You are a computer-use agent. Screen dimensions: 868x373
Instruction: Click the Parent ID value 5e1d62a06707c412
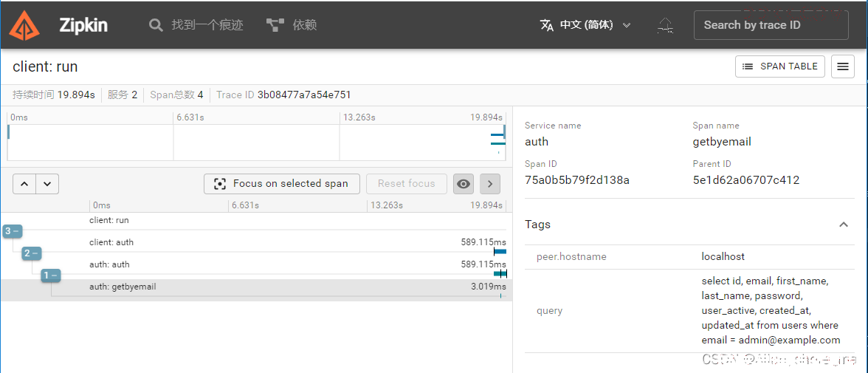[746, 180]
